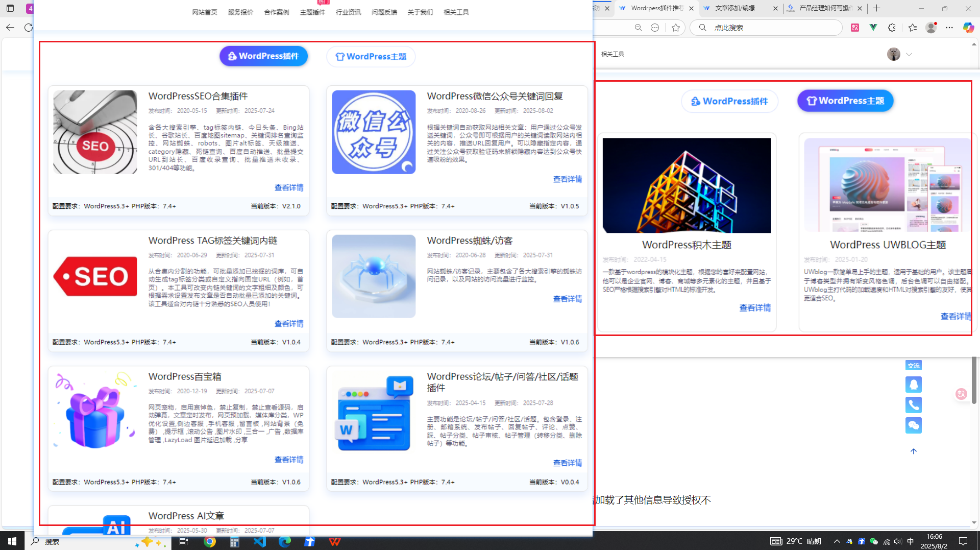Close the 文章添加/编辑 browser tab
The width and height of the screenshot is (980, 550).
pyautogui.click(x=776, y=8)
